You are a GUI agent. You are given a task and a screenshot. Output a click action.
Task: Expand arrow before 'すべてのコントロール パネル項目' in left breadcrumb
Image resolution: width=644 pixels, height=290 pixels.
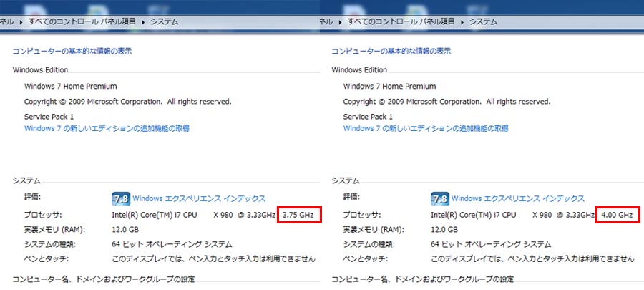22,22
